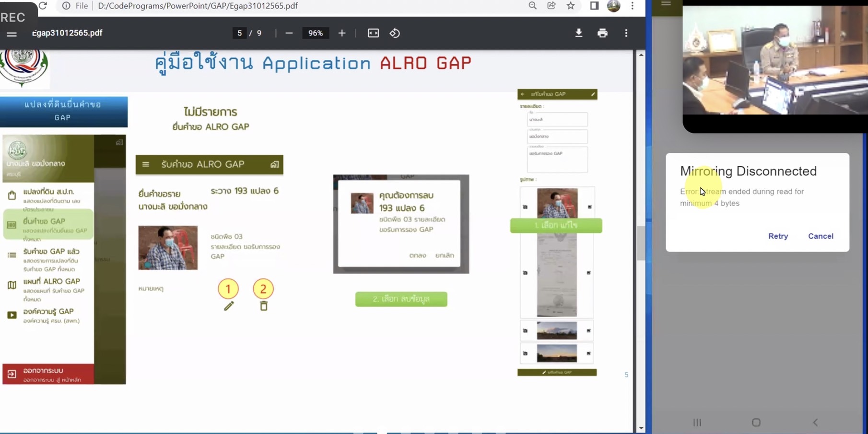Viewport: 868px width, 434px height.
Task: Select the องค์ความรู้ GAP menu item
Action: [48, 316]
